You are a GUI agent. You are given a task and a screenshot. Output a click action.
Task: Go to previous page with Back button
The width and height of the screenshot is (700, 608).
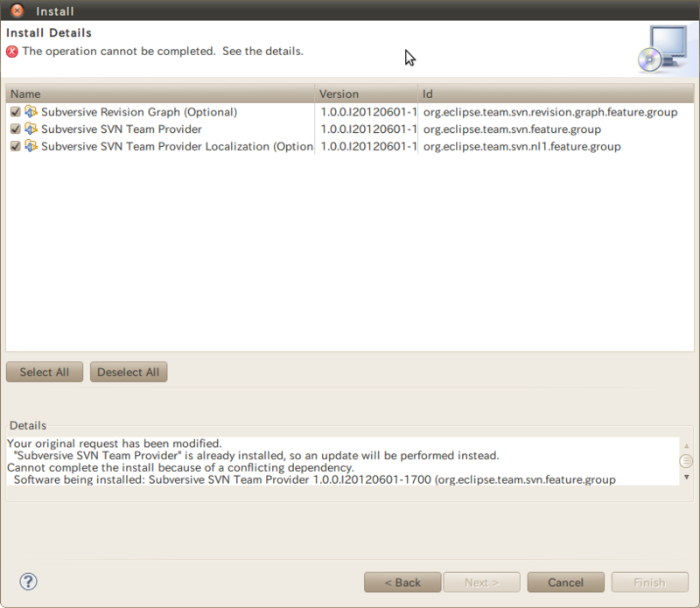point(402,583)
